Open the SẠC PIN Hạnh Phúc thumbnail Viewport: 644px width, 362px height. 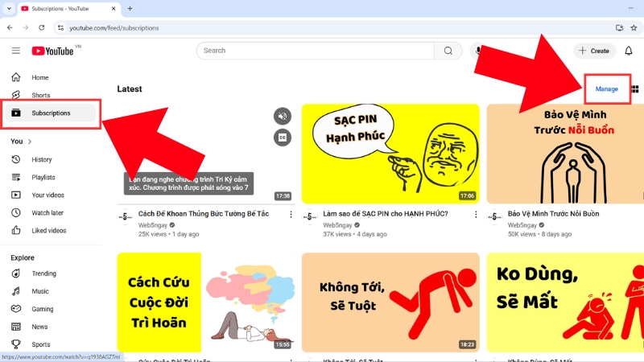(x=390, y=154)
